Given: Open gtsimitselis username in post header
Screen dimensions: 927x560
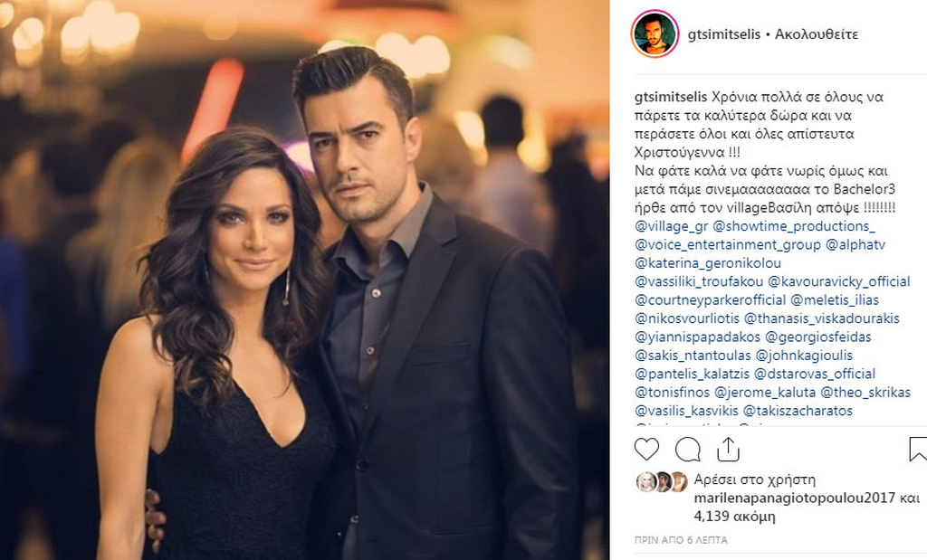Looking at the screenshot, I should point(724,34).
